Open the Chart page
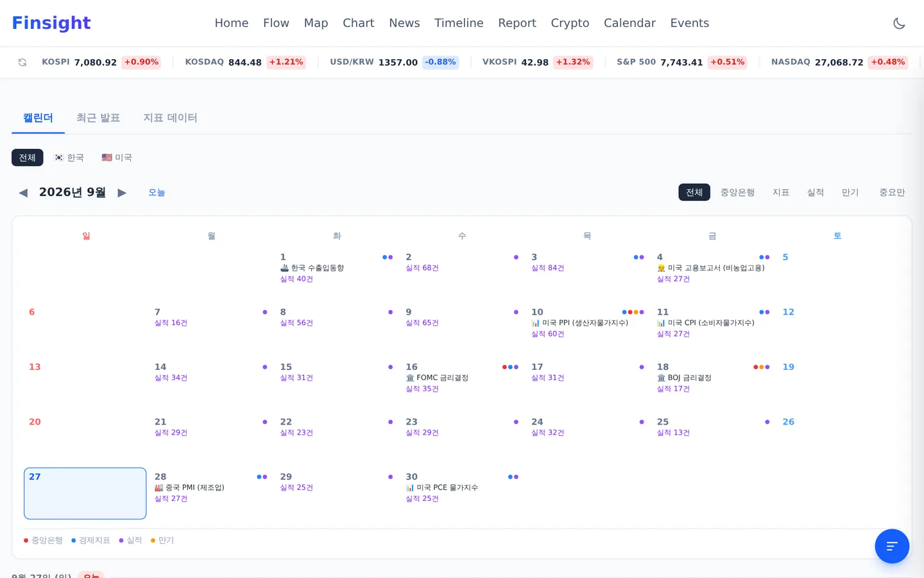The width and height of the screenshot is (924, 578). pyautogui.click(x=358, y=23)
